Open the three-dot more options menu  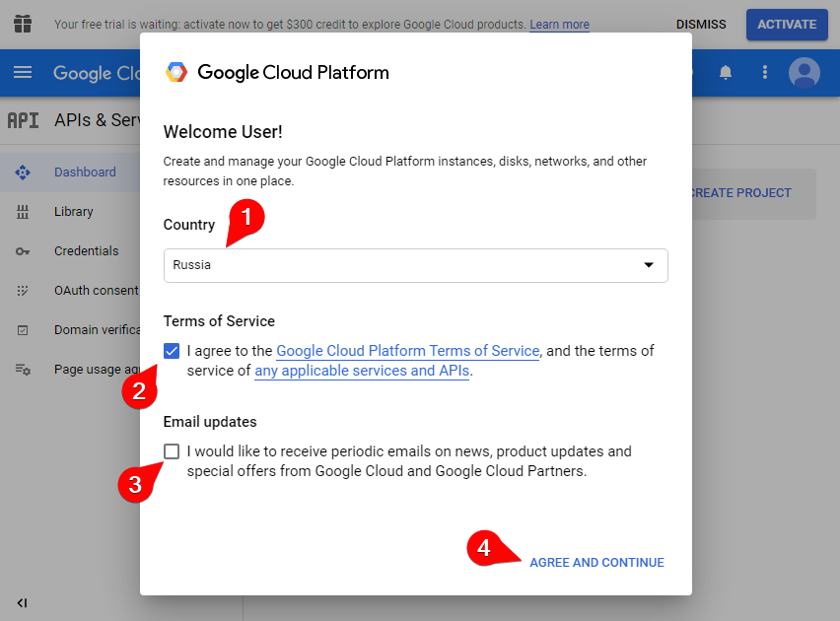point(765,73)
